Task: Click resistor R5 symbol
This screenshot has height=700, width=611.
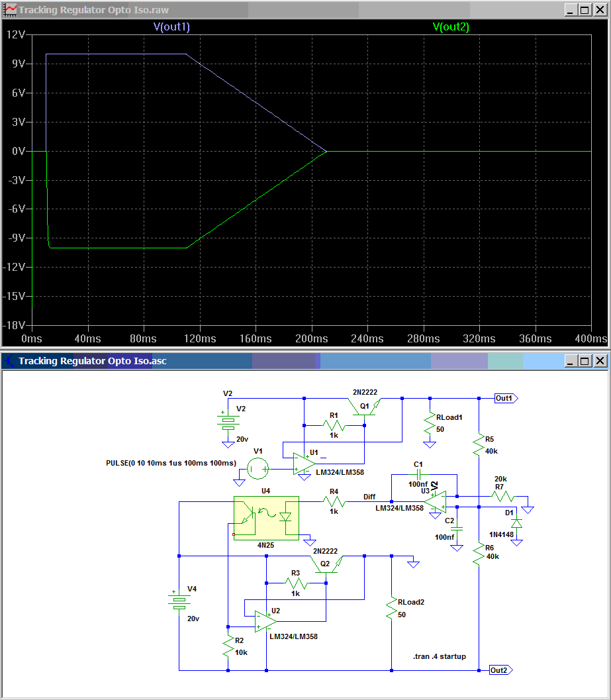Action: pos(479,444)
